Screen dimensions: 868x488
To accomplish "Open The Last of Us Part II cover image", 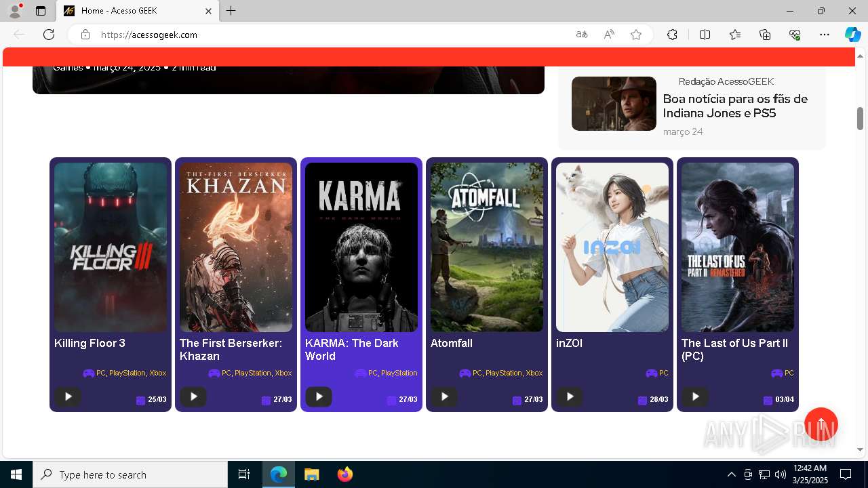I will [x=738, y=247].
